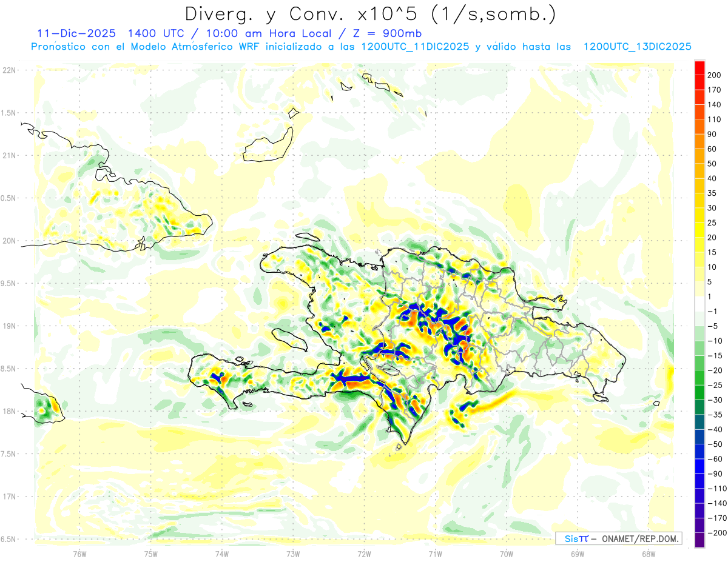
Task: Click the color scale value "50"
Action: click(x=713, y=164)
